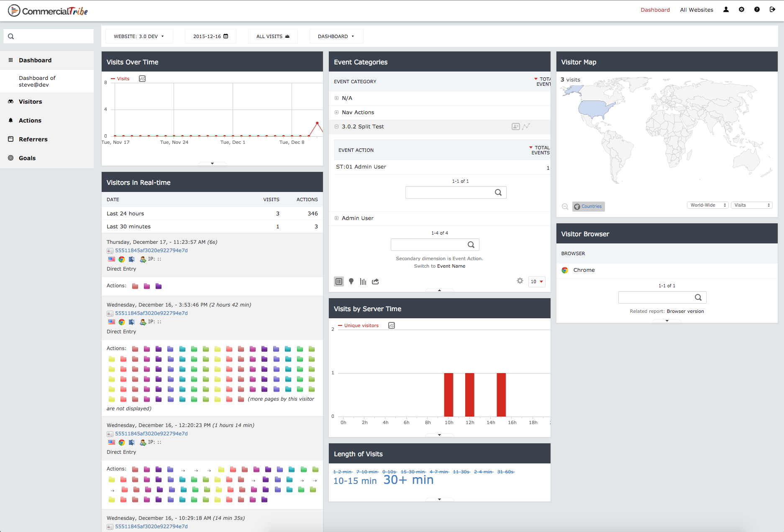Open the Visitors menu in sidebar
784x532 pixels.
(30, 102)
